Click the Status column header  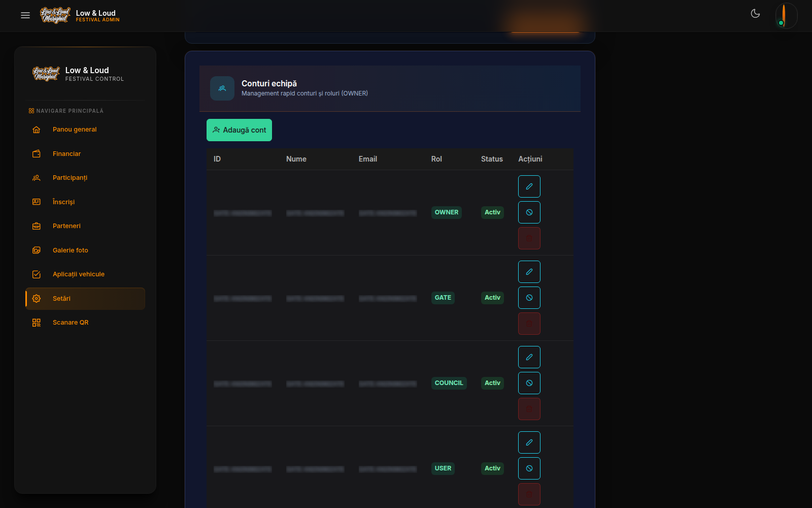[x=492, y=159]
